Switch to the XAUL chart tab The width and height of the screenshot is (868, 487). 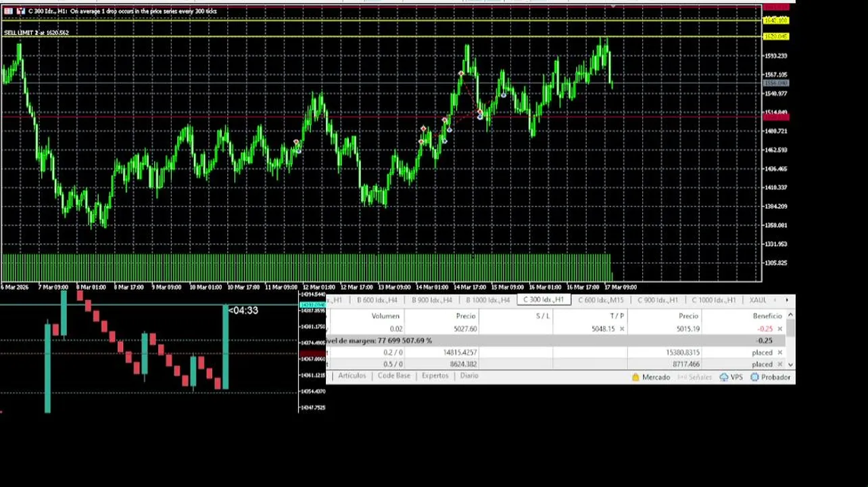tap(757, 300)
